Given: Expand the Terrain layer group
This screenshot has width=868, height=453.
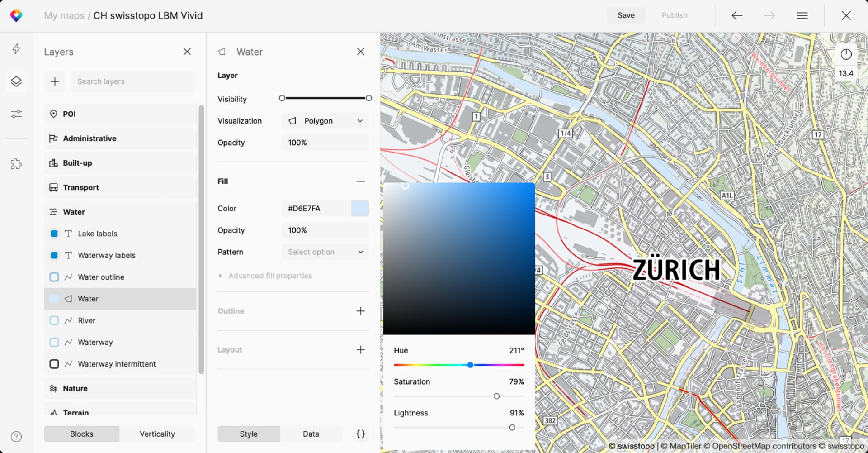Looking at the screenshot, I should tap(120, 410).
